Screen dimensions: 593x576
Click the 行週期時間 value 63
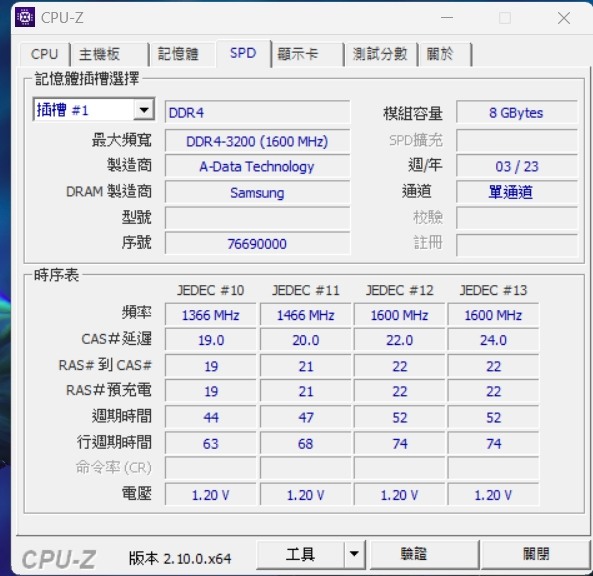211,443
